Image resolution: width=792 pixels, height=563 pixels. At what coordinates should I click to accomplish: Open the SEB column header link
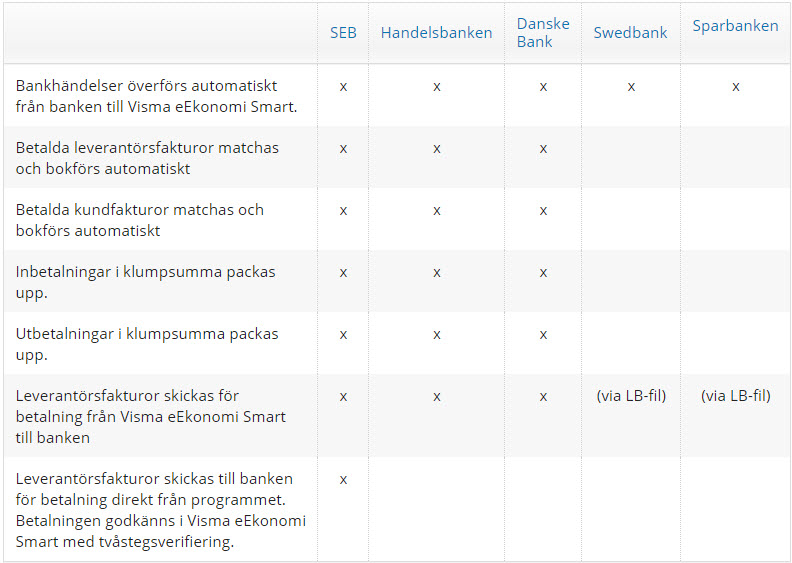[343, 33]
